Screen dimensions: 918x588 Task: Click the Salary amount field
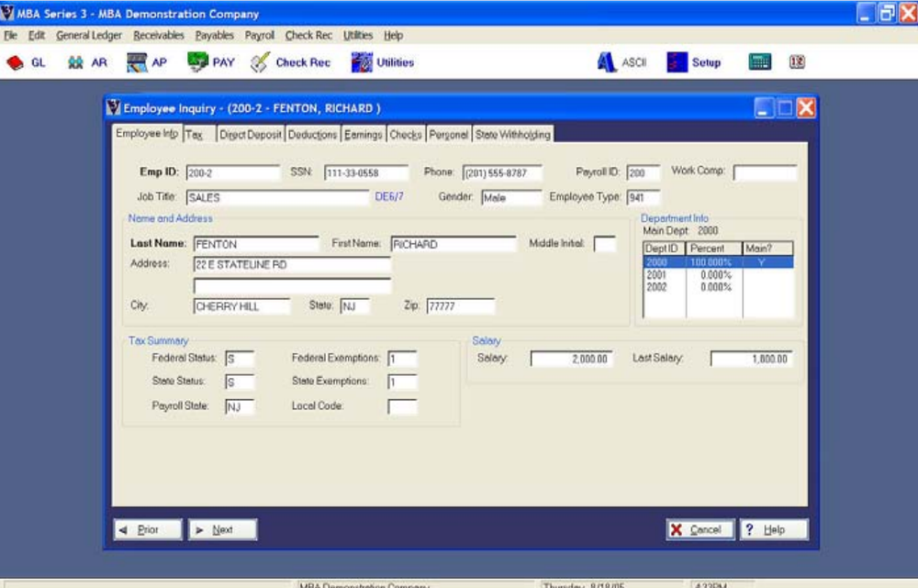coord(571,358)
